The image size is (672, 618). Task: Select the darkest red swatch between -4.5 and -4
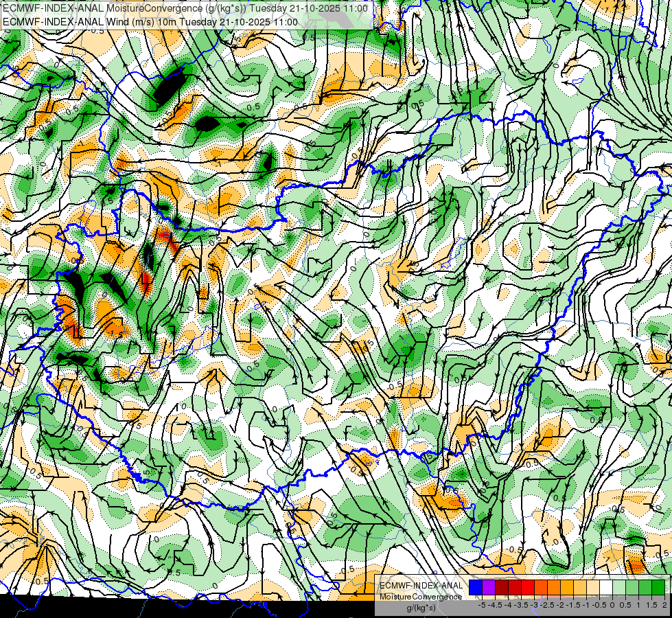point(502,588)
